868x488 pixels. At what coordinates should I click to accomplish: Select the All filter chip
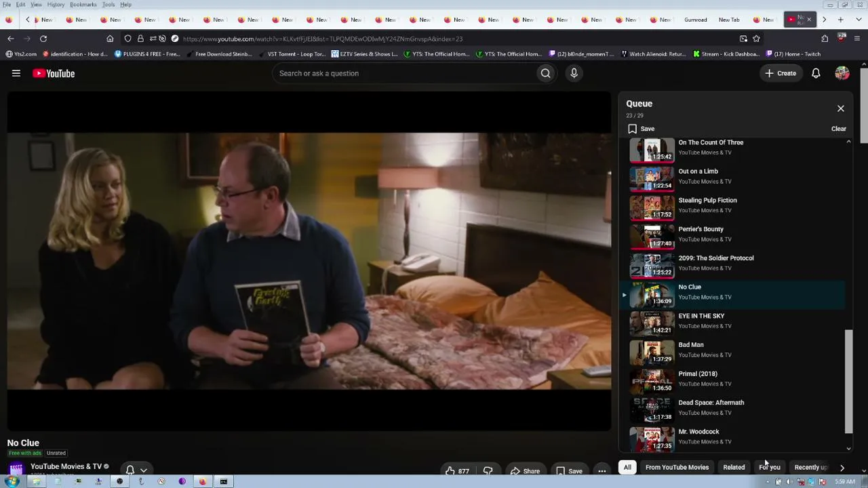tap(627, 467)
